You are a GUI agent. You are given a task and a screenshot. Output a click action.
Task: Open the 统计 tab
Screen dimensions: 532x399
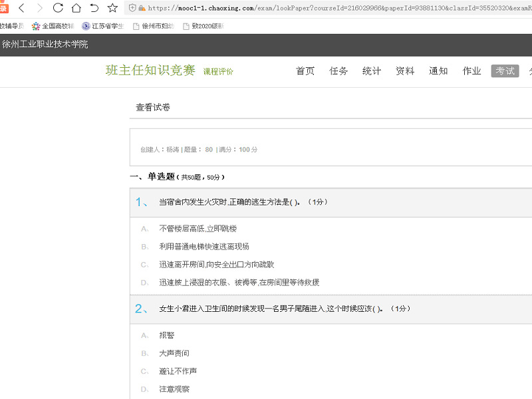pyautogui.click(x=372, y=71)
